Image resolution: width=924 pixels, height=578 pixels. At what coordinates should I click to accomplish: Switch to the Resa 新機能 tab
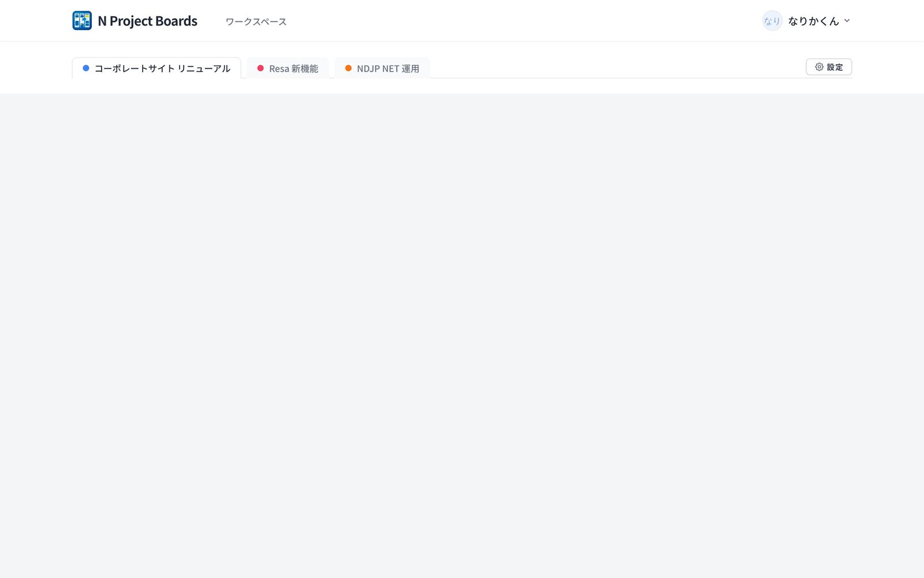[288, 68]
